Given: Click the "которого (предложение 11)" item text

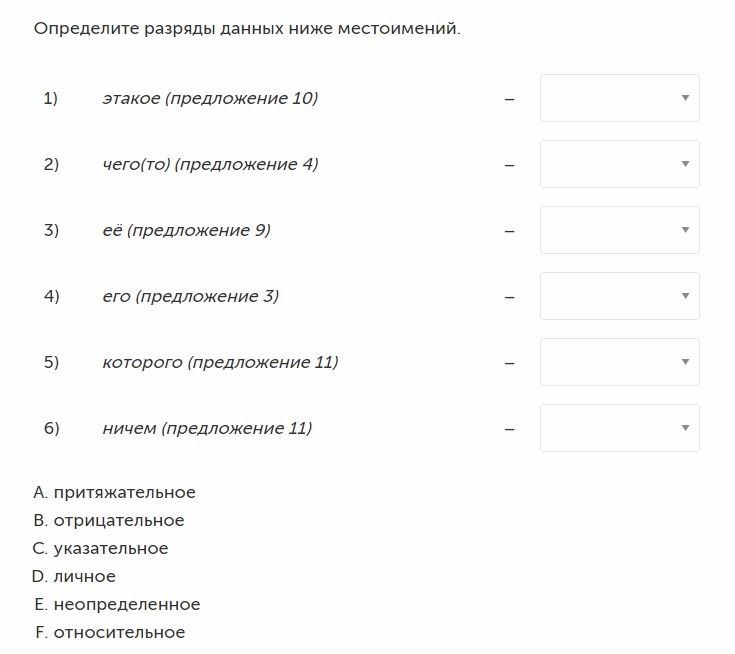Looking at the screenshot, I should [x=220, y=362].
